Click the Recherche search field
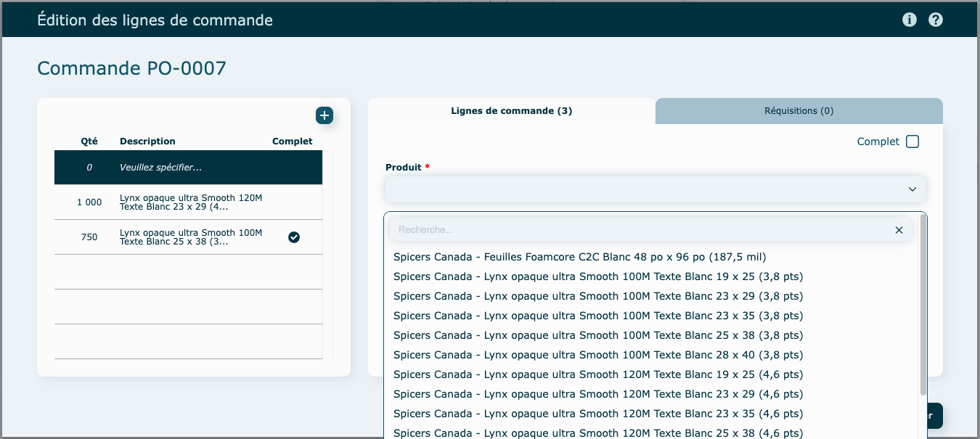The width and height of the screenshot is (980, 439). tap(639, 230)
